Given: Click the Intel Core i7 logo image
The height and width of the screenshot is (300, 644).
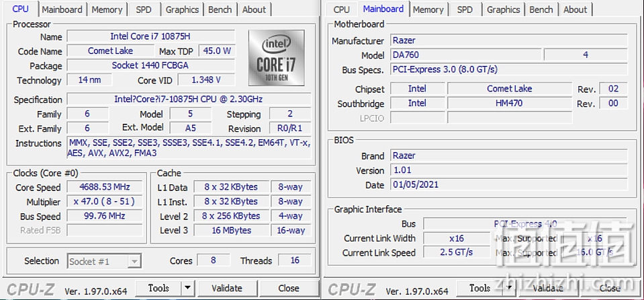Looking at the screenshot, I should click(277, 58).
